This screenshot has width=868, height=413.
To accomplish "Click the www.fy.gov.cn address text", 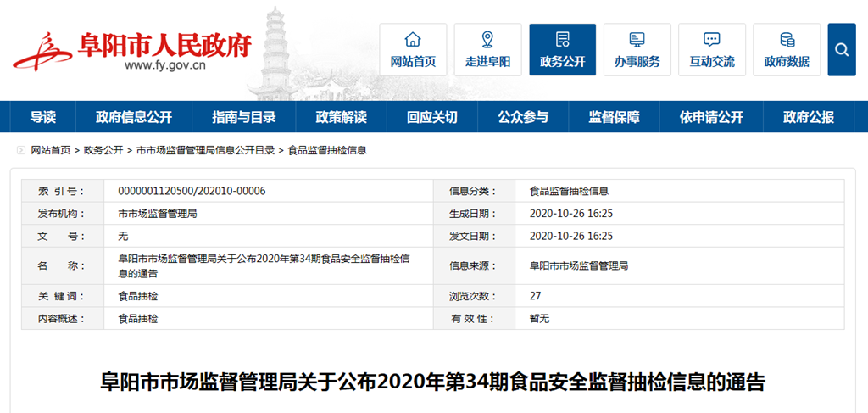I will click(x=165, y=66).
